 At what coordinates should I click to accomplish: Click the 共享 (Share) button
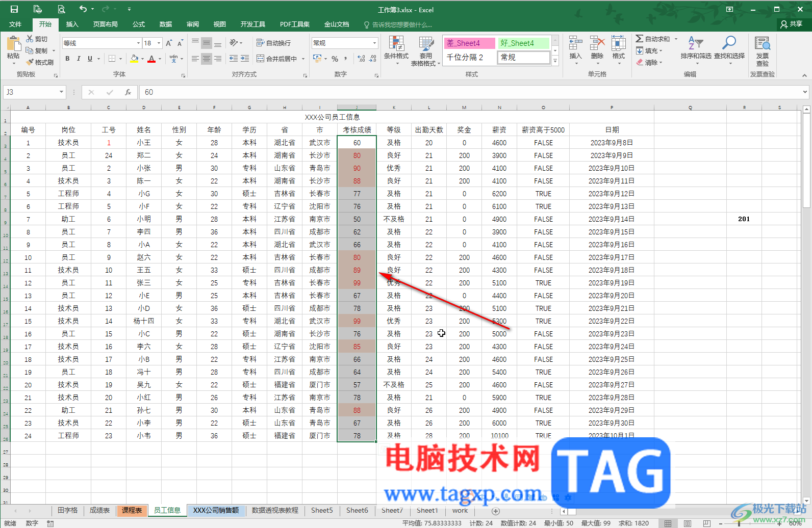[792, 24]
